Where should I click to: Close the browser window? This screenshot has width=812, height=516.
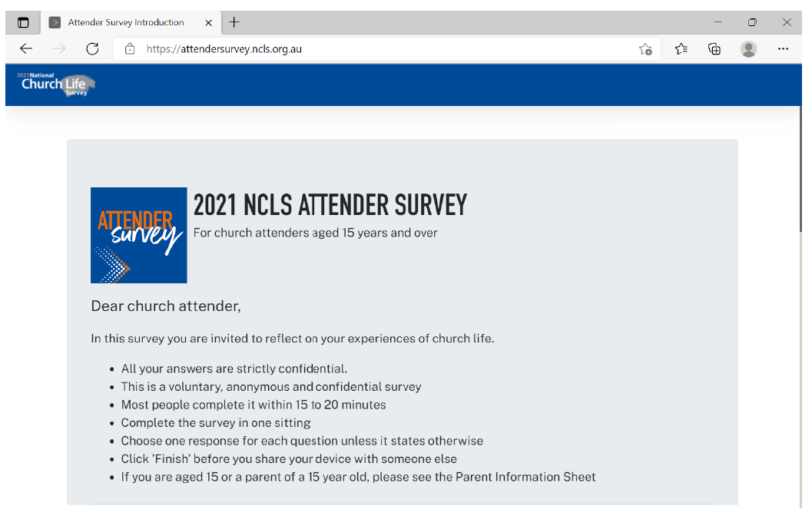coord(787,22)
